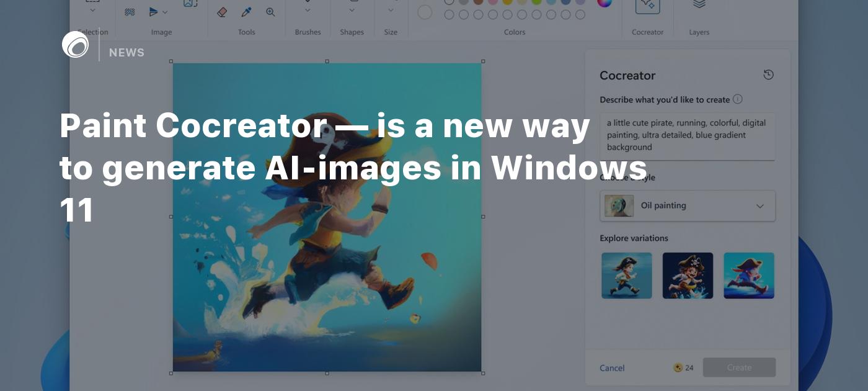Click the Paint Cocreator headline

[x=353, y=168]
